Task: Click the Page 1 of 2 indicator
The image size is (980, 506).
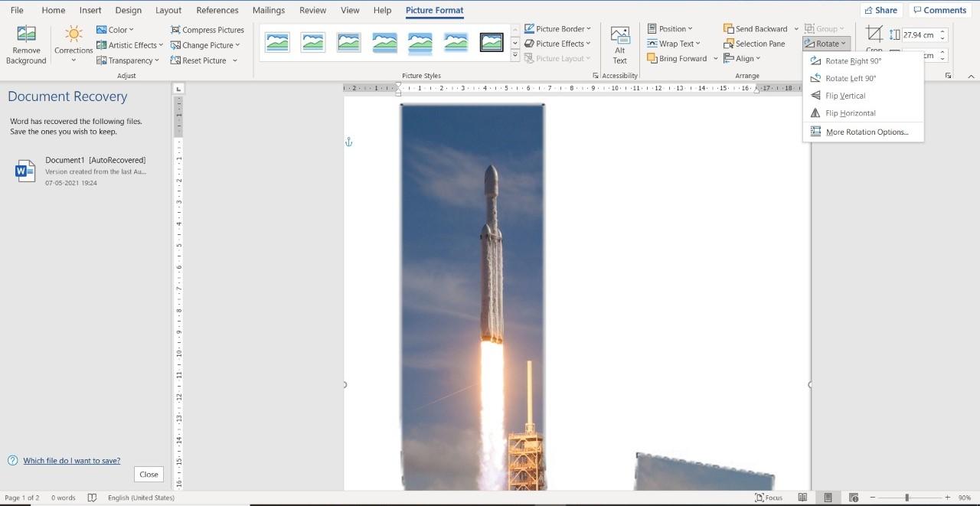Action: (22, 498)
